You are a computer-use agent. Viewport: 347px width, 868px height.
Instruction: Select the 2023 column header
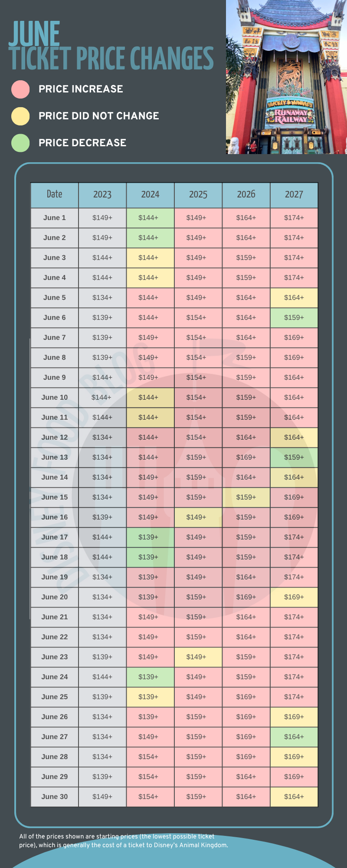pos(102,195)
